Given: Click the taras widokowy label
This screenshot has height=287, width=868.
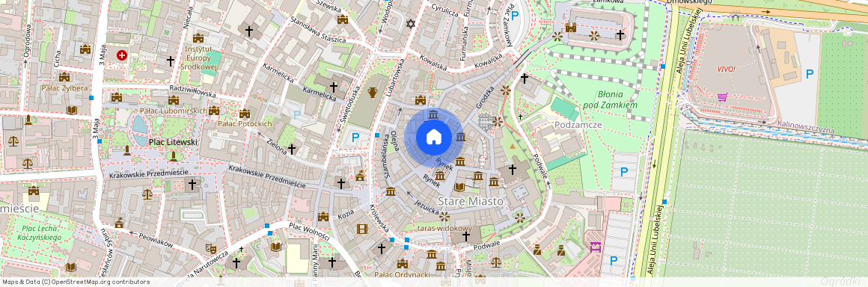Looking at the screenshot, I should click(444, 228).
